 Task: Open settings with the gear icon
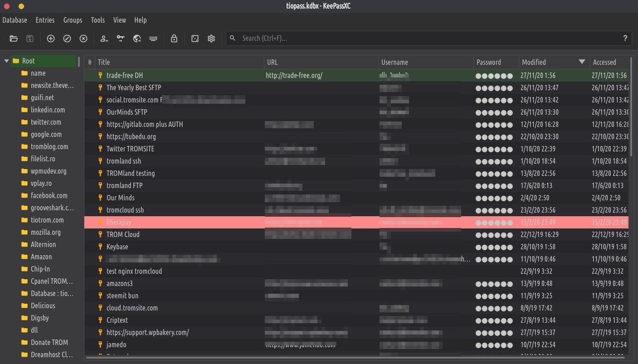[211, 39]
